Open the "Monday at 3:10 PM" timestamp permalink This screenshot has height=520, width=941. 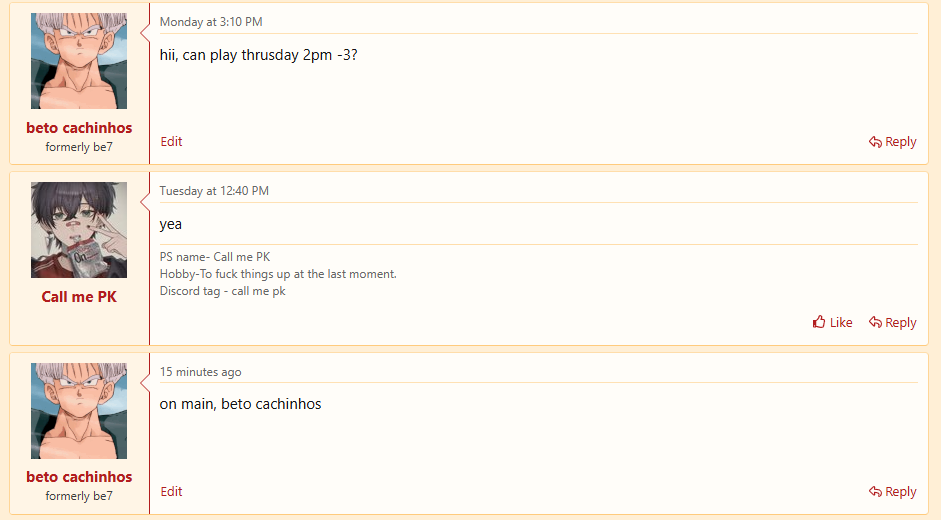(x=211, y=21)
